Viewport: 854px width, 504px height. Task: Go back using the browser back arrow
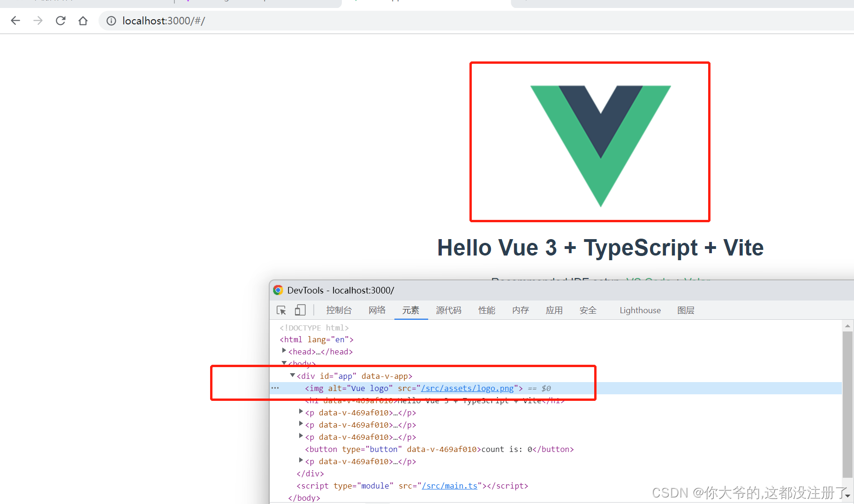click(x=15, y=21)
